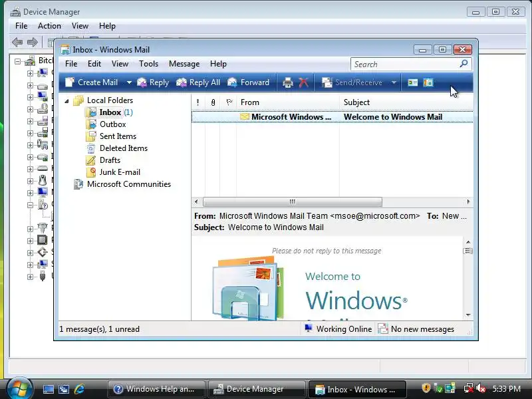Switch to Windows Help taskbar button

(x=156, y=389)
